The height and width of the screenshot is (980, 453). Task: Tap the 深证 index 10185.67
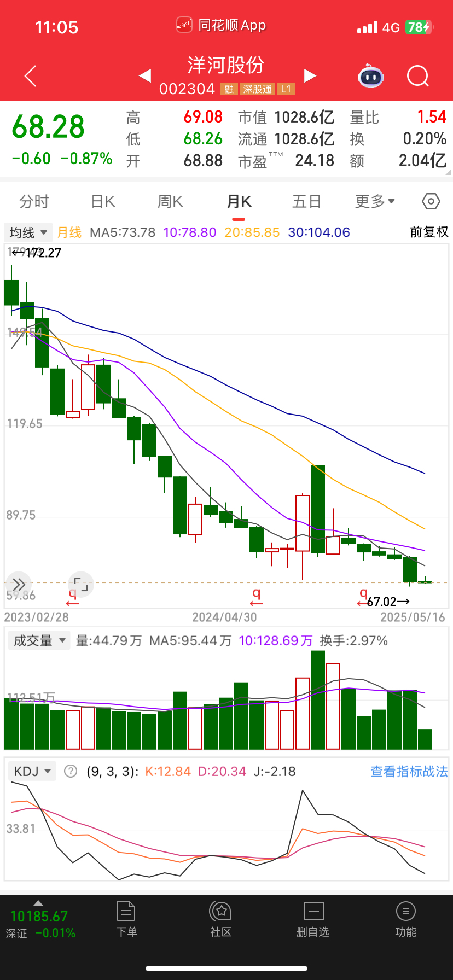pyautogui.click(x=40, y=924)
